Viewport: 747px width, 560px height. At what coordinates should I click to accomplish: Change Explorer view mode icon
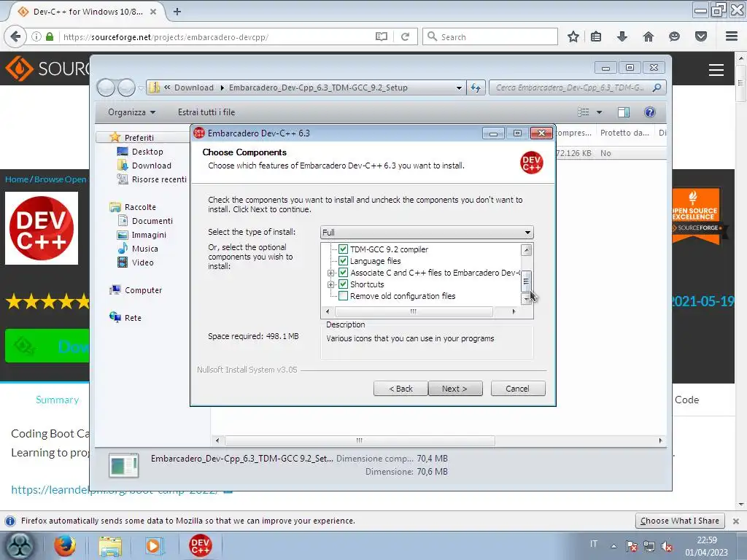point(584,112)
